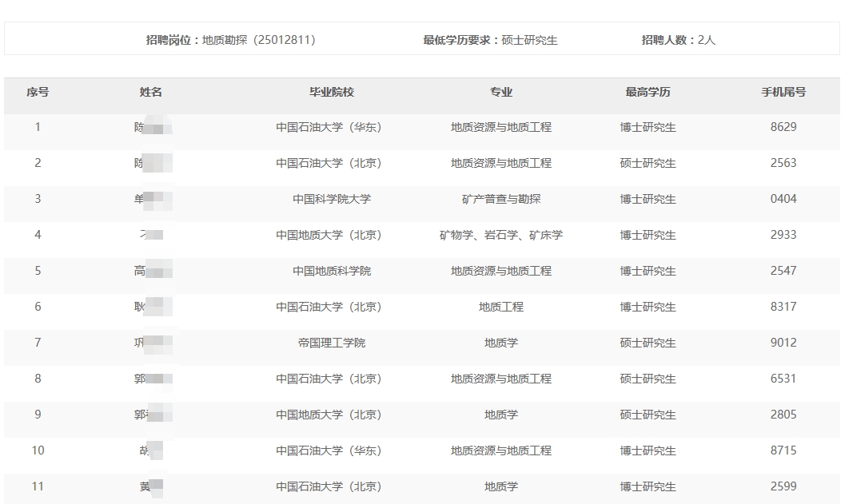
Task: Click the 招聘人数 2人 text
Action: pos(678,40)
